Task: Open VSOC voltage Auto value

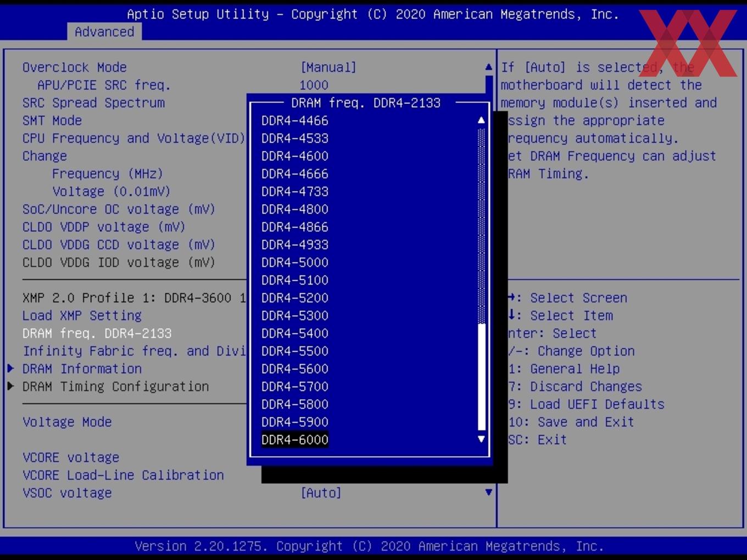Action: [321, 493]
